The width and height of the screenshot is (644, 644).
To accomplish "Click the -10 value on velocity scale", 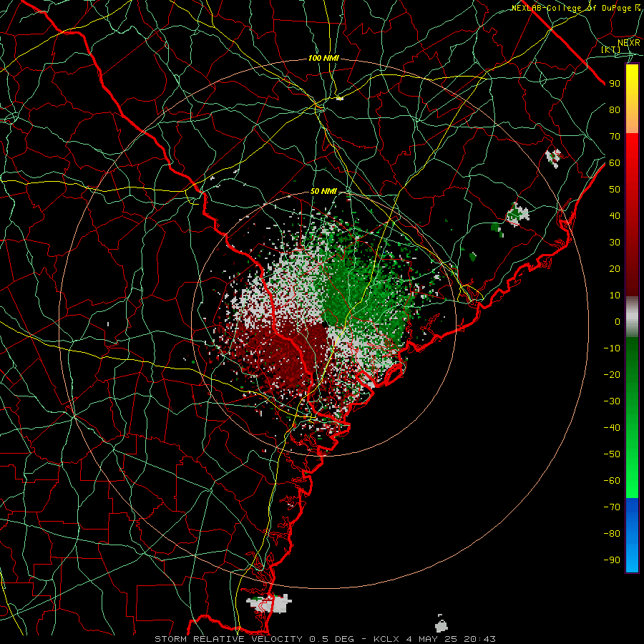I will click(612, 348).
